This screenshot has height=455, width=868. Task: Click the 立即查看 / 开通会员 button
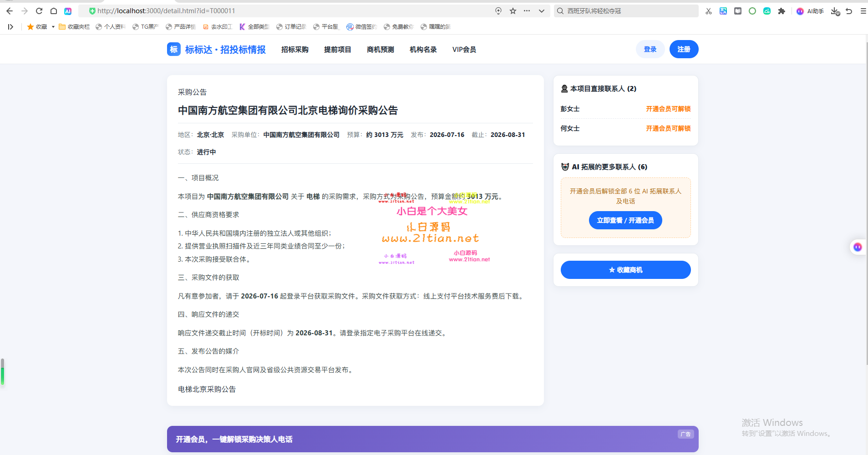click(625, 220)
